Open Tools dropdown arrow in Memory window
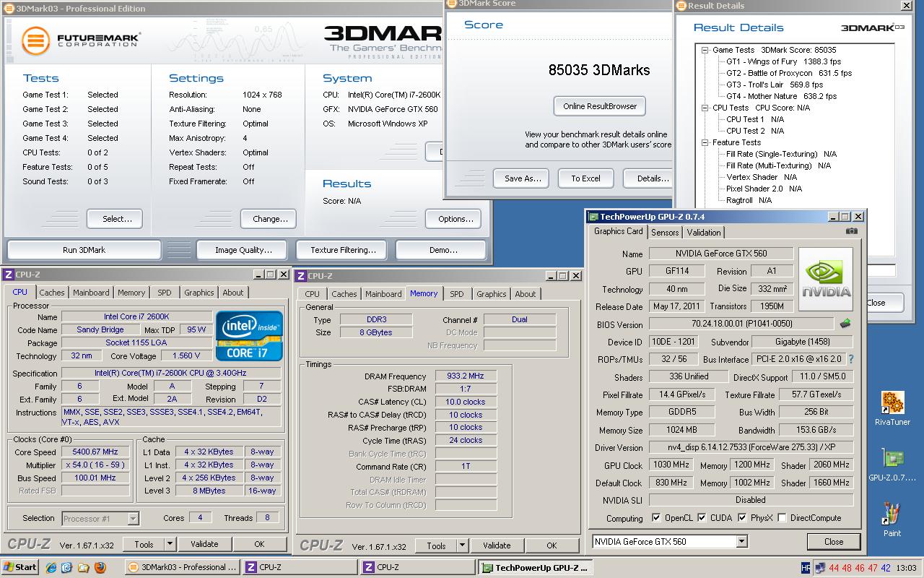 (x=463, y=545)
